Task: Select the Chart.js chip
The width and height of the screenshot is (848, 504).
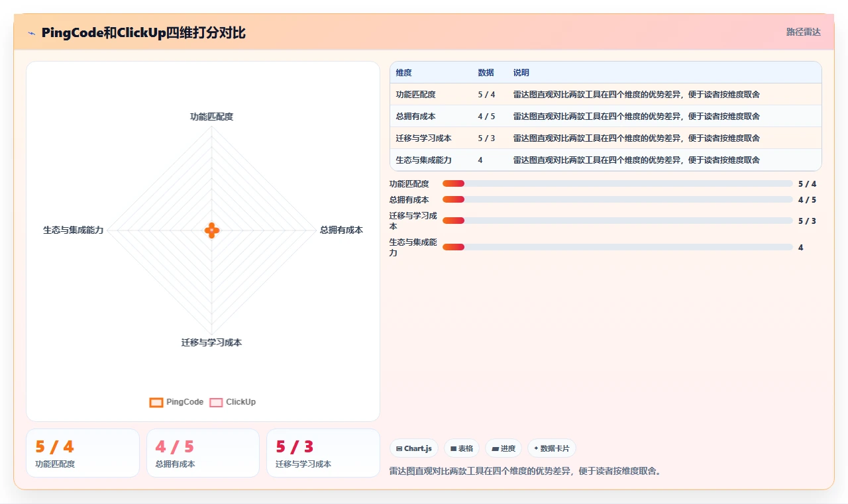Action: [x=413, y=448]
